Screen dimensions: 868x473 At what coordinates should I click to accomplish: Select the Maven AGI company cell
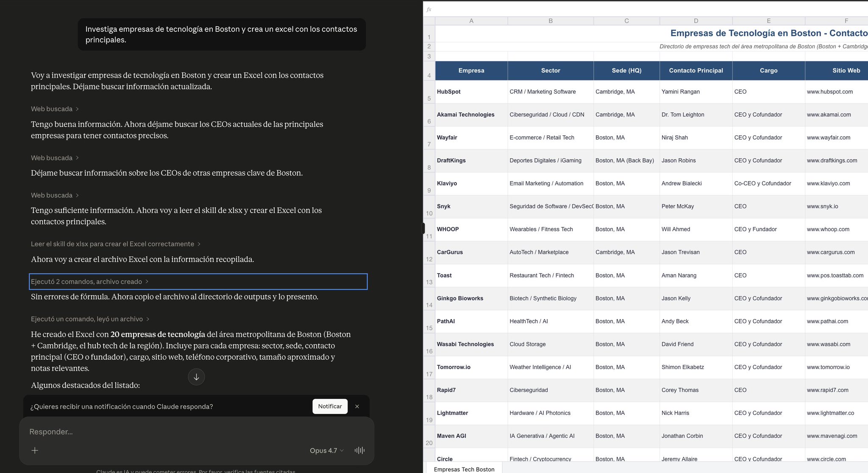pyautogui.click(x=471, y=436)
